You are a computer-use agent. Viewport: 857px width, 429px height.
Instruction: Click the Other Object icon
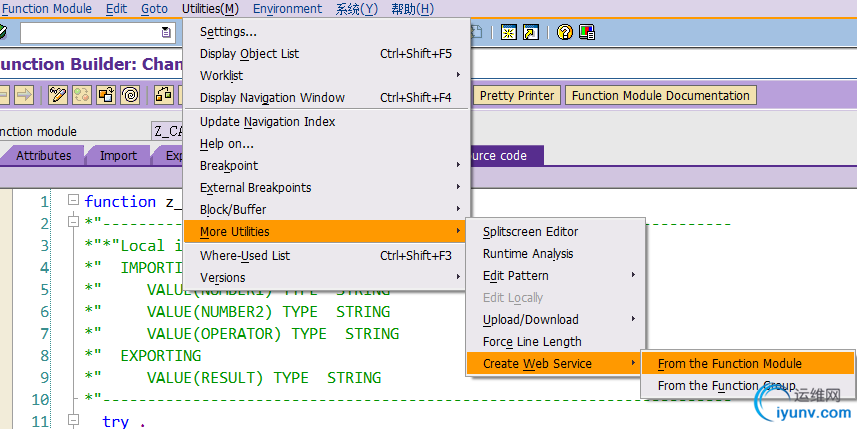coord(106,95)
